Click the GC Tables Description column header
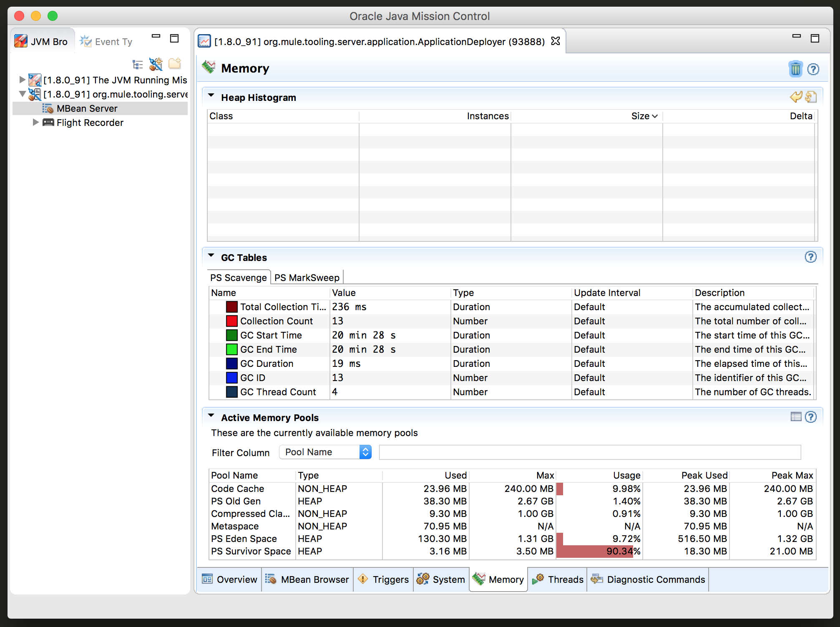 753,293
